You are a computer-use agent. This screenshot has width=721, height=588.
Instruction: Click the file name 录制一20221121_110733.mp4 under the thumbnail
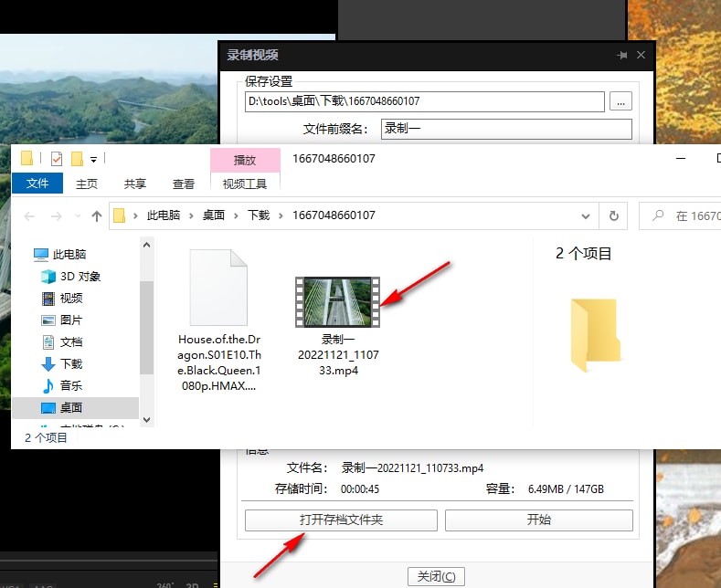click(x=338, y=355)
